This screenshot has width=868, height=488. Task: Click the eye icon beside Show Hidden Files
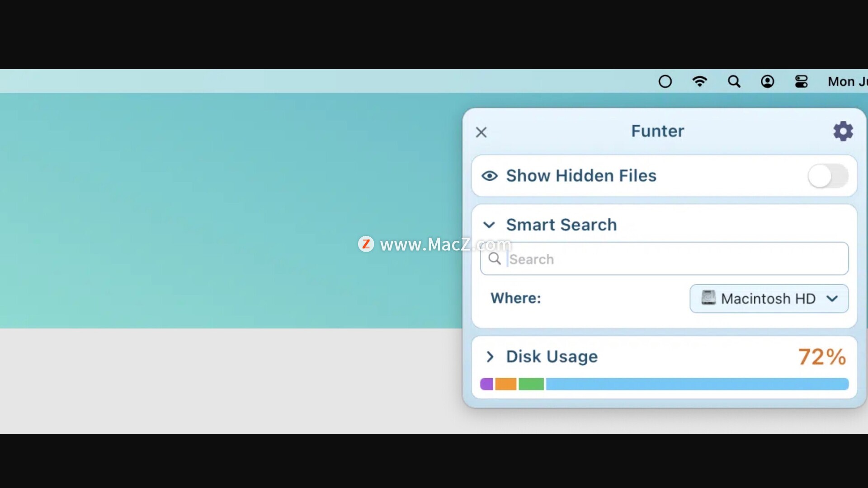coord(490,176)
